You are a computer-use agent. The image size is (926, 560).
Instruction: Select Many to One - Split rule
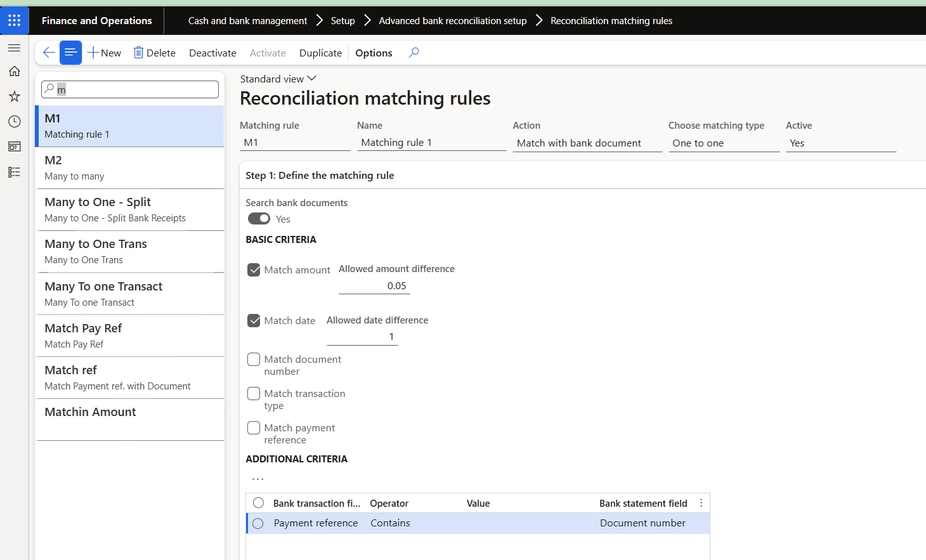130,209
